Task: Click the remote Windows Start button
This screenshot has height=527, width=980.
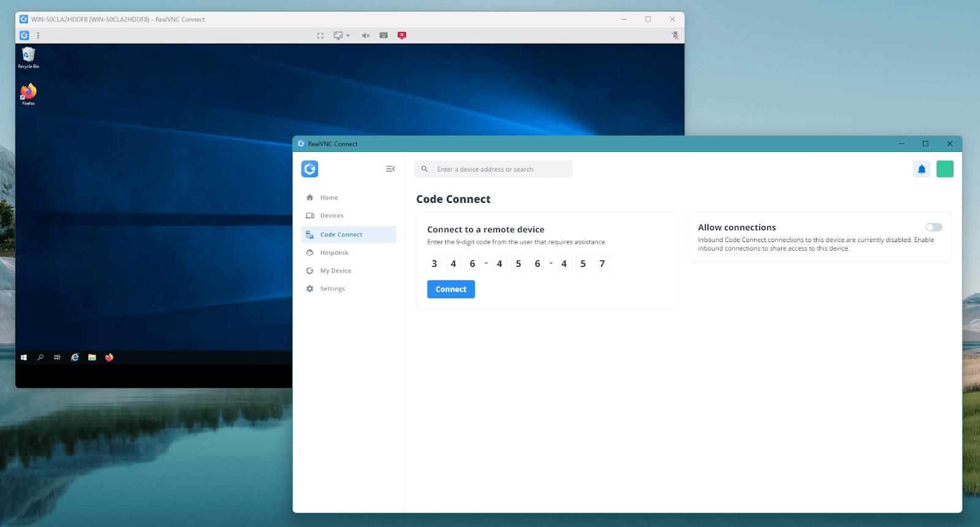Action: [24, 357]
